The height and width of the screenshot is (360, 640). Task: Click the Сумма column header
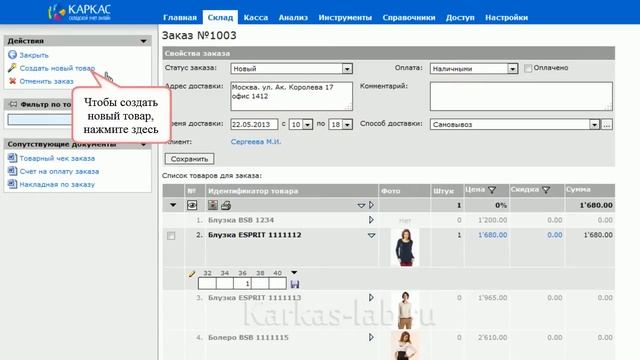(x=578, y=189)
